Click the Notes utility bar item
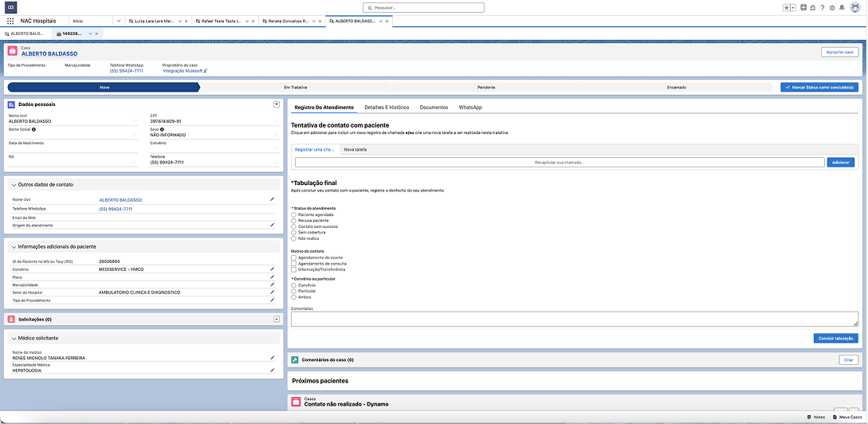The height and width of the screenshot is (424, 868). click(816, 417)
